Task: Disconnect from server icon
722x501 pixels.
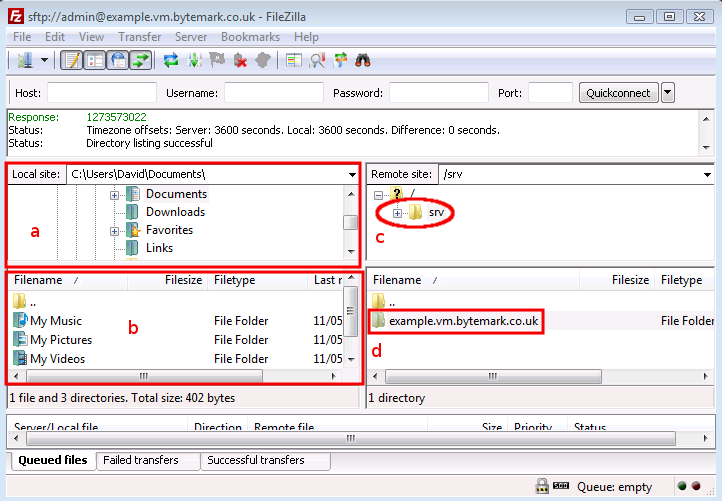Action: coord(240,60)
